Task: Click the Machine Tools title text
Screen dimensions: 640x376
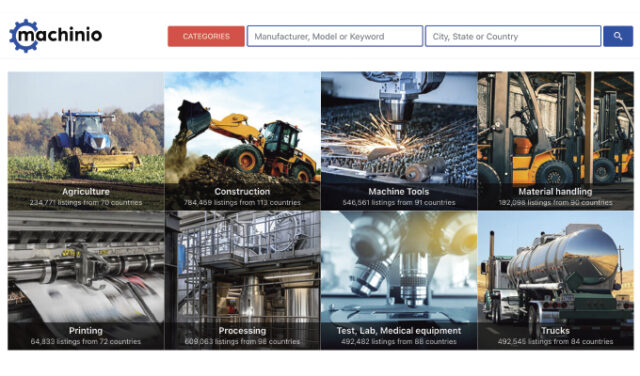Action: coord(399,191)
